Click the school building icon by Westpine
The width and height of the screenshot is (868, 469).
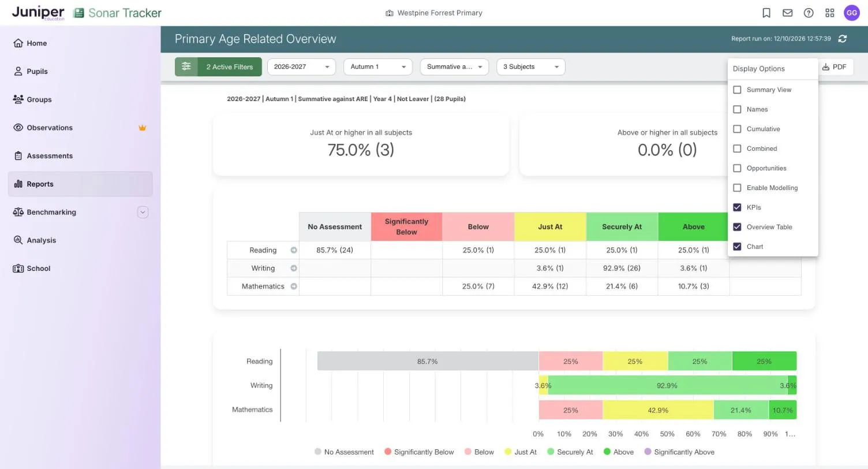tap(390, 13)
